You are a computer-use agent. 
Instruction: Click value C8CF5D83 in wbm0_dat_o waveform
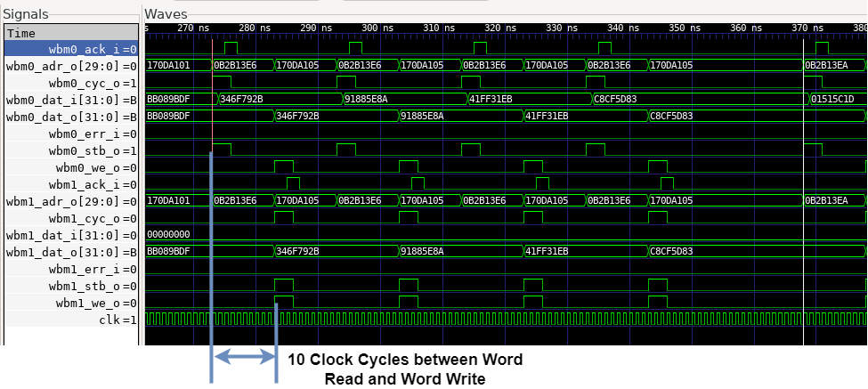(x=671, y=116)
